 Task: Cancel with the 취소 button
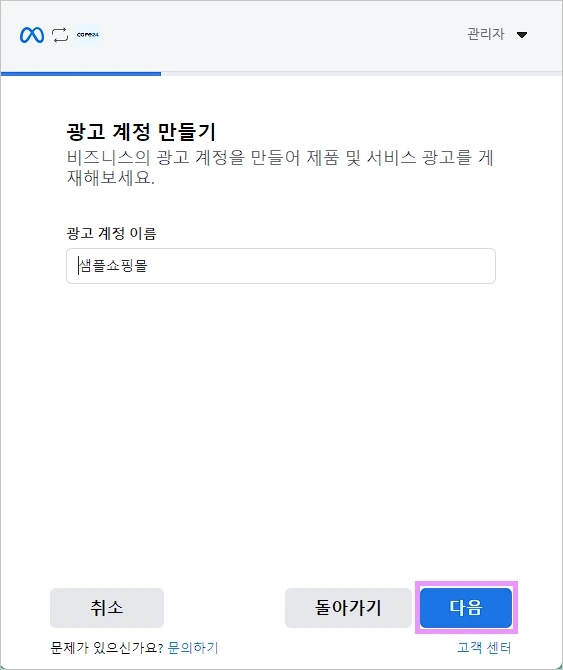(x=107, y=608)
